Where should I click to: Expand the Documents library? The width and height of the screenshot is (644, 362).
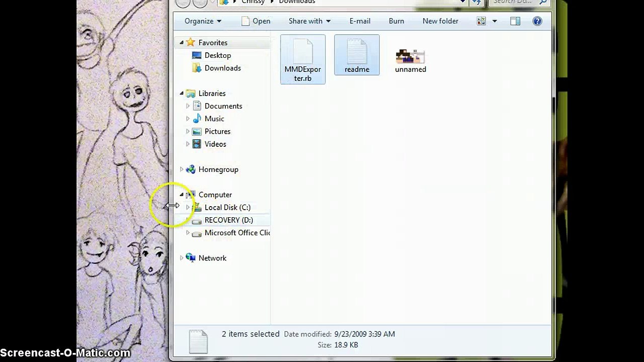[x=188, y=106]
